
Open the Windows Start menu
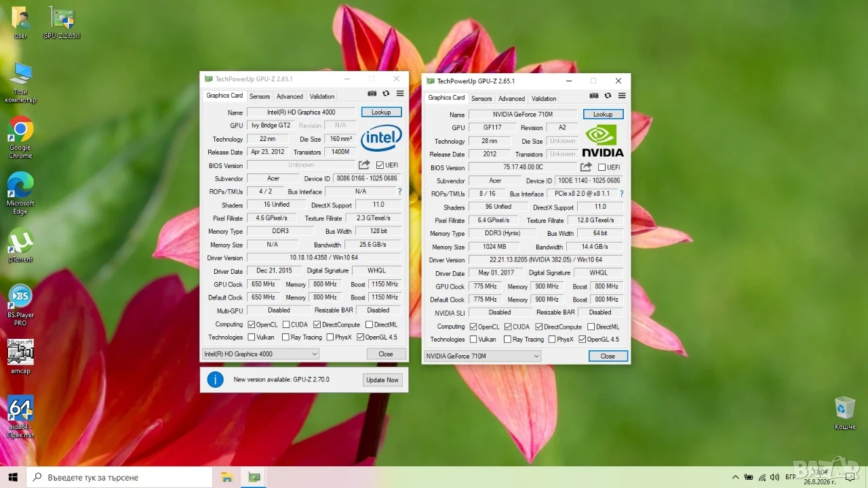coord(13,477)
